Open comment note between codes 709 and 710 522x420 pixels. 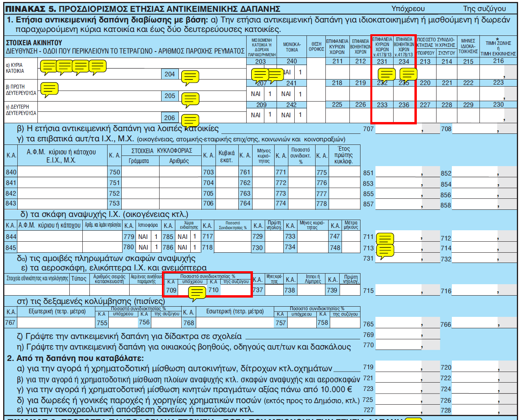click(x=197, y=293)
